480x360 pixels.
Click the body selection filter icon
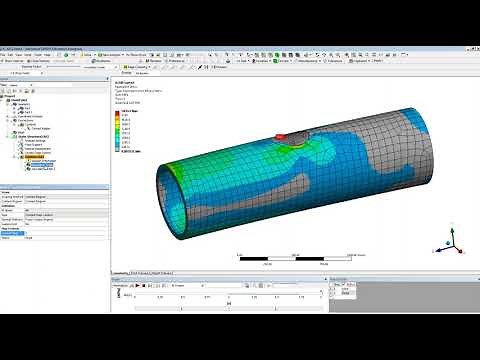coord(284,55)
